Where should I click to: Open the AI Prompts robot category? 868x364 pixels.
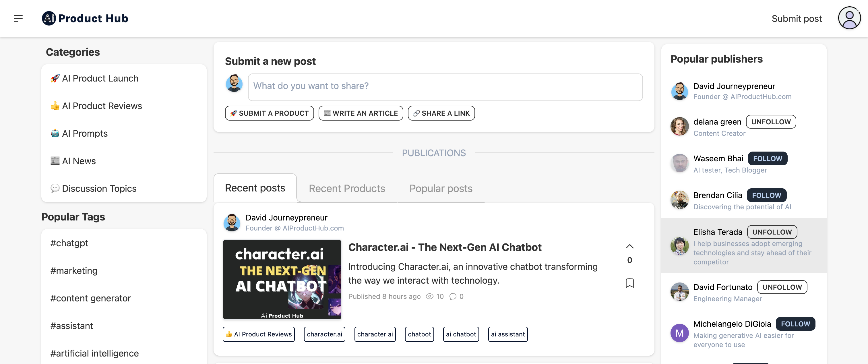79,133
